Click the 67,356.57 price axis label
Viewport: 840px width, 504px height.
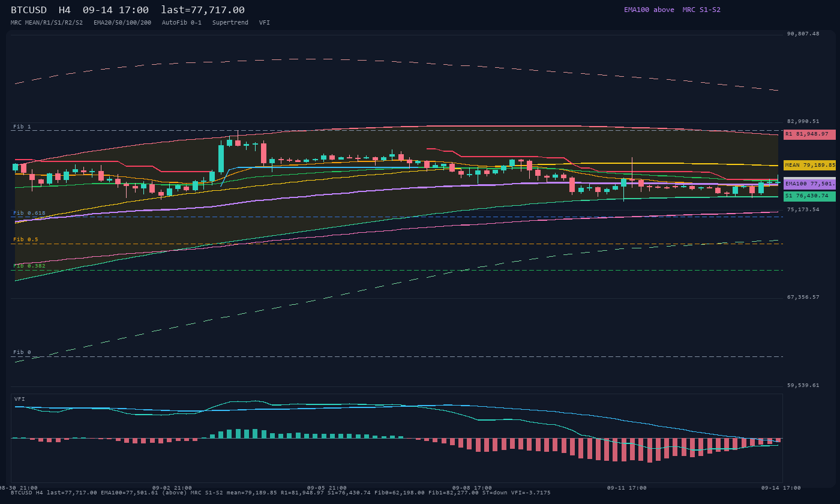(x=803, y=297)
